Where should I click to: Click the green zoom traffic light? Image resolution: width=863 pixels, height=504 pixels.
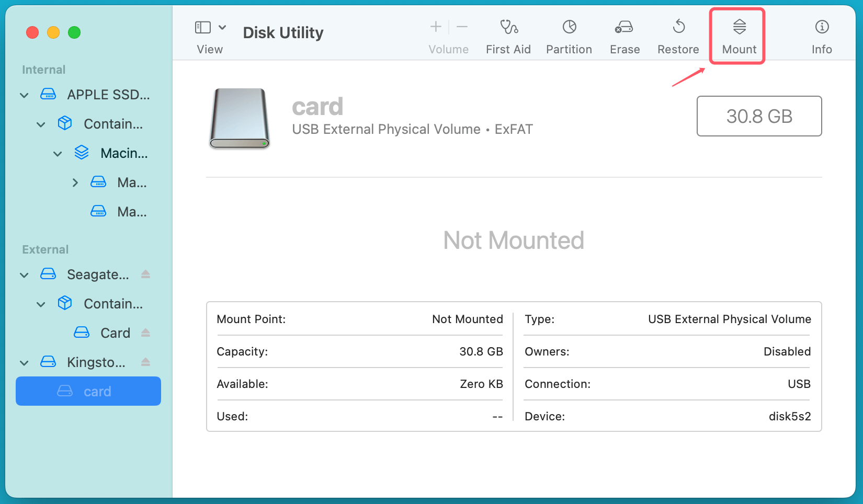coord(74,32)
